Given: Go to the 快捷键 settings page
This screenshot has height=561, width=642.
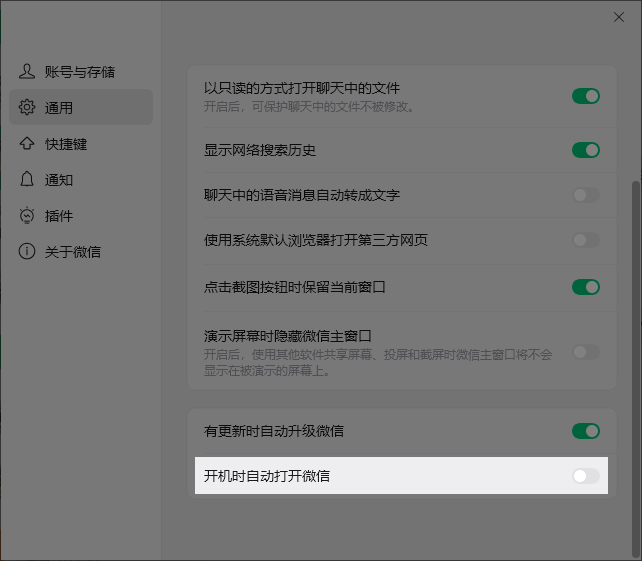Looking at the screenshot, I should click(x=81, y=144).
